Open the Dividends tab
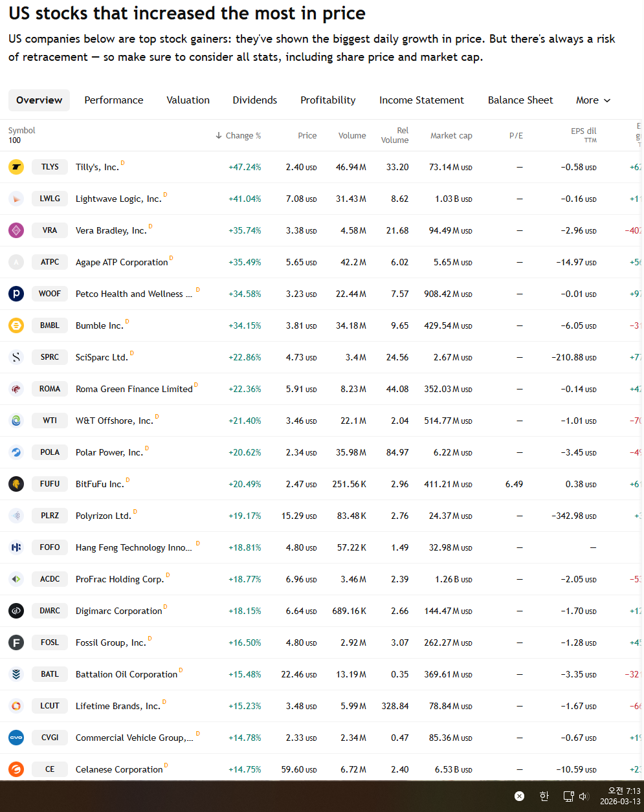The image size is (644, 812). click(x=255, y=100)
